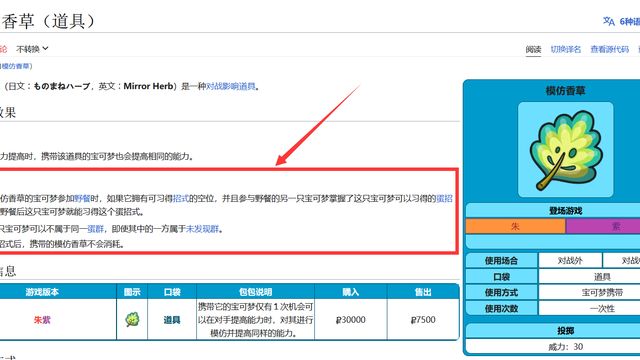This screenshot has width=640, height=360.
Task: Click the 朱 orange game version cell
Action: coord(516,226)
